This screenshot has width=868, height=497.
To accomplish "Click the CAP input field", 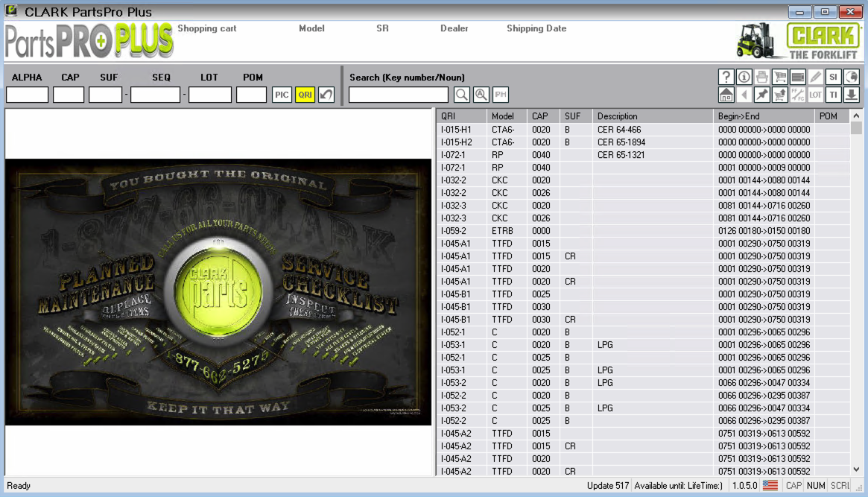I will [x=69, y=95].
